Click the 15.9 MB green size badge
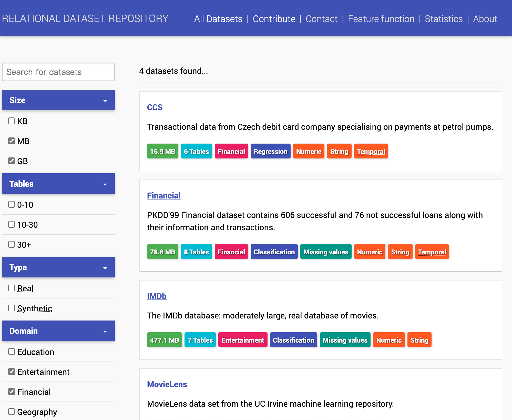Viewport: 512px width, 420px height. point(162,151)
